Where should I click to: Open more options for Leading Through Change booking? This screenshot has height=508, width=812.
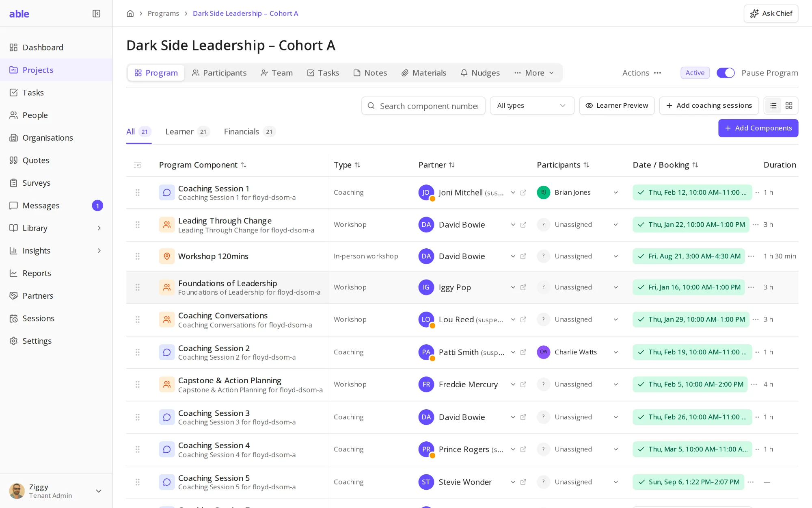click(756, 225)
